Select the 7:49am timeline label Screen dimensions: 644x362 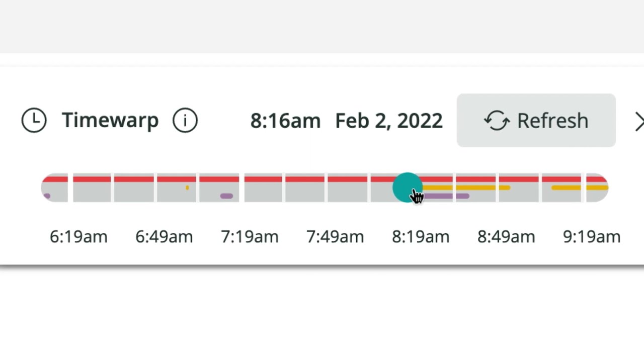[335, 237]
